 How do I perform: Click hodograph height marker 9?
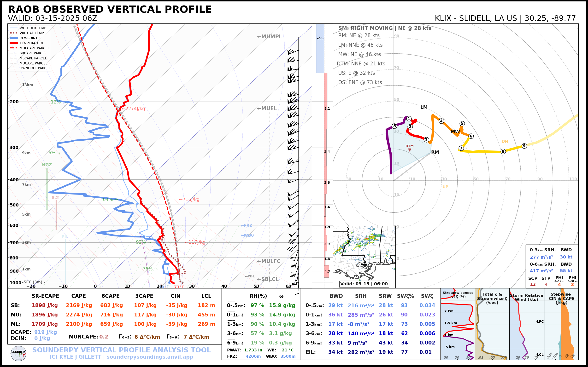[524, 146]
